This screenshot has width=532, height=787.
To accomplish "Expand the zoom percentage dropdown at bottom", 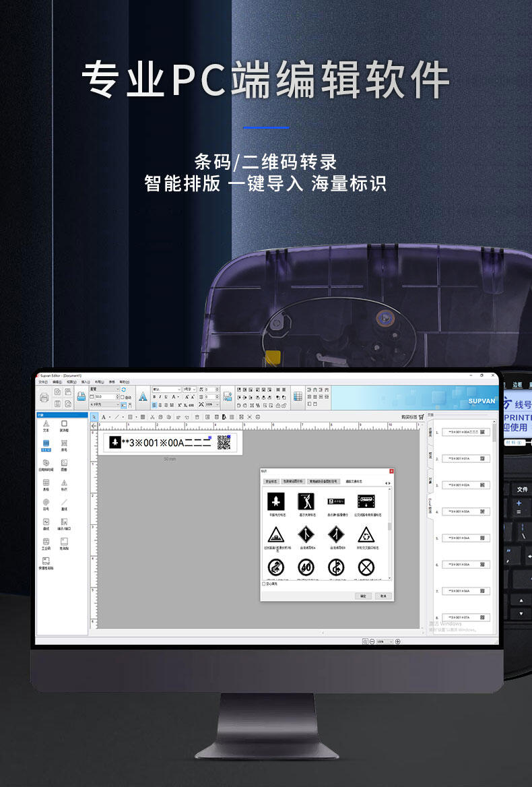I will pyautogui.click(x=390, y=641).
